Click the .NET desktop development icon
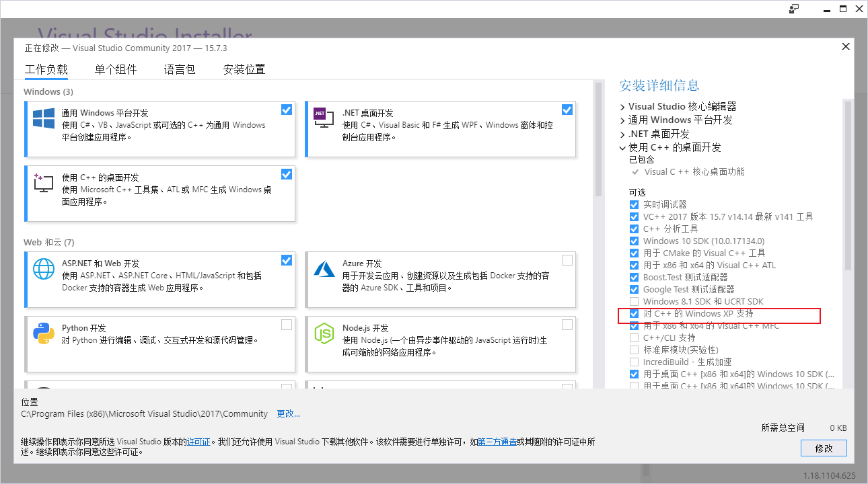Viewport: 868px width, 484px height. click(324, 118)
